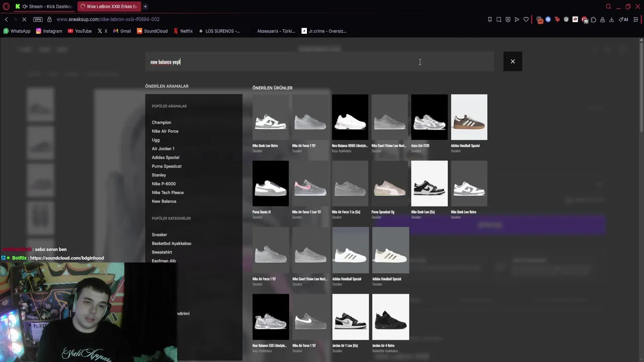Bookmark page with the heart icon

[526, 20]
